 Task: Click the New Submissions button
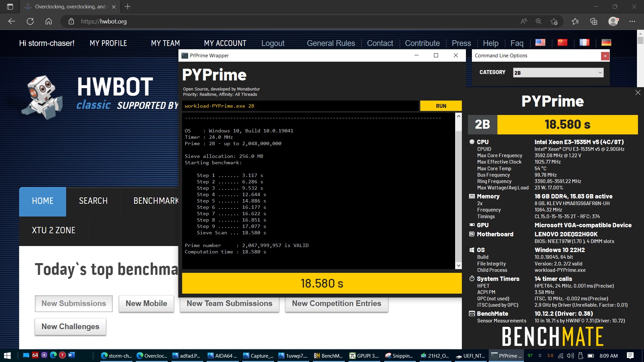(74, 304)
